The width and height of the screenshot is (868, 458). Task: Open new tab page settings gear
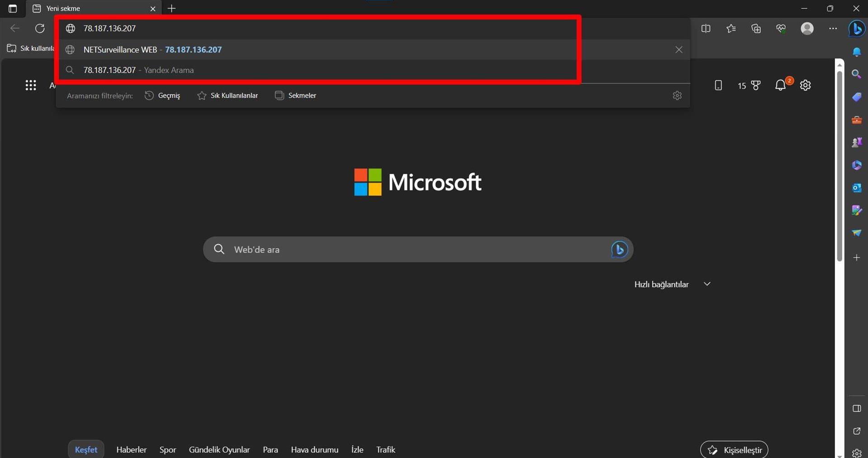tap(806, 85)
